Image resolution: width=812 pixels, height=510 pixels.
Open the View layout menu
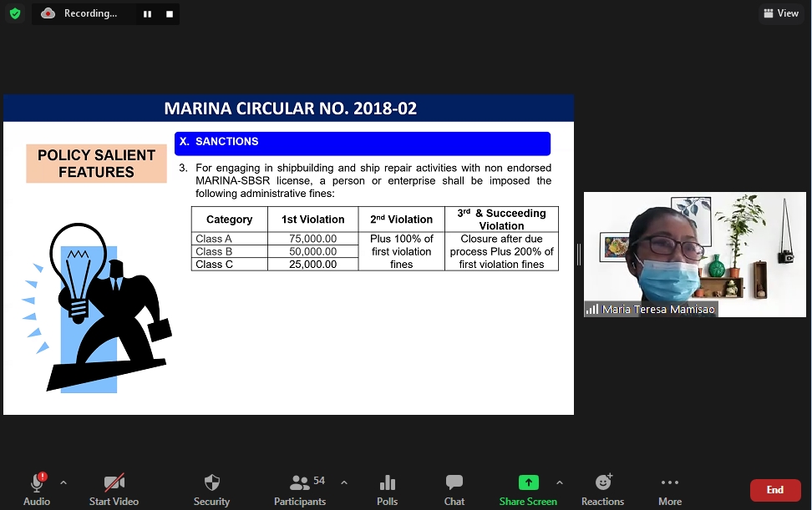pos(781,13)
